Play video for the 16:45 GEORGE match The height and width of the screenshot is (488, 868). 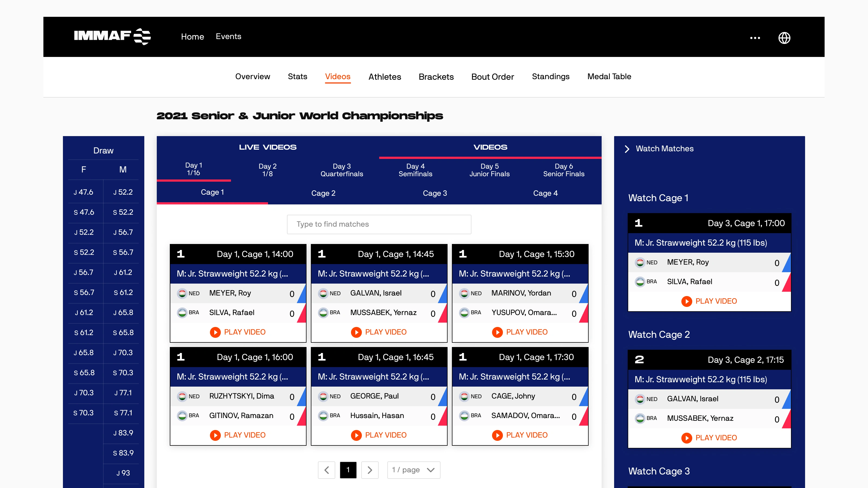pyautogui.click(x=379, y=435)
